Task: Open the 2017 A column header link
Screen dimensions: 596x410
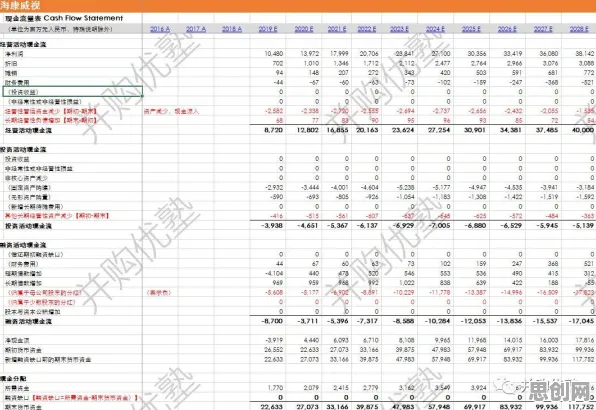Action: [196, 29]
